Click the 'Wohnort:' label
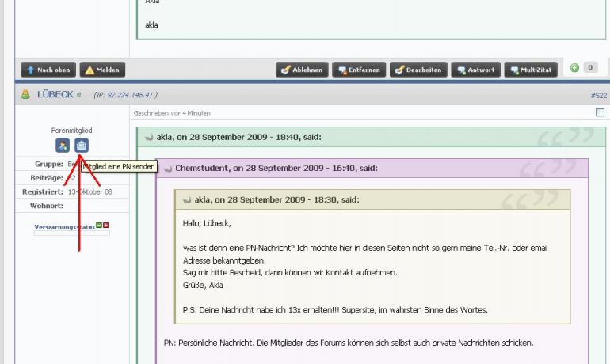The image size is (610, 364). click(x=46, y=206)
